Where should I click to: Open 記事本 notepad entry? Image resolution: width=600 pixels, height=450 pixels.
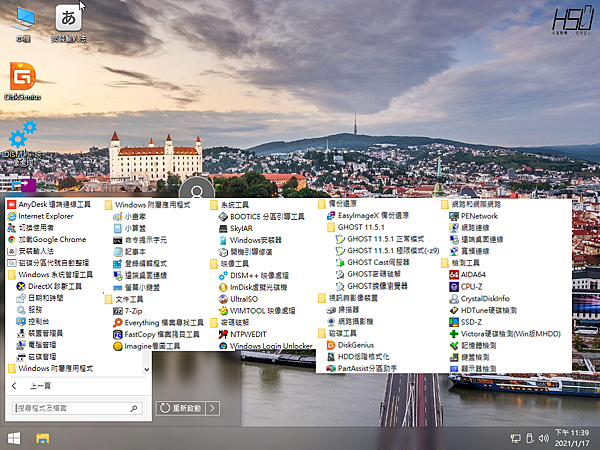[130, 252]
